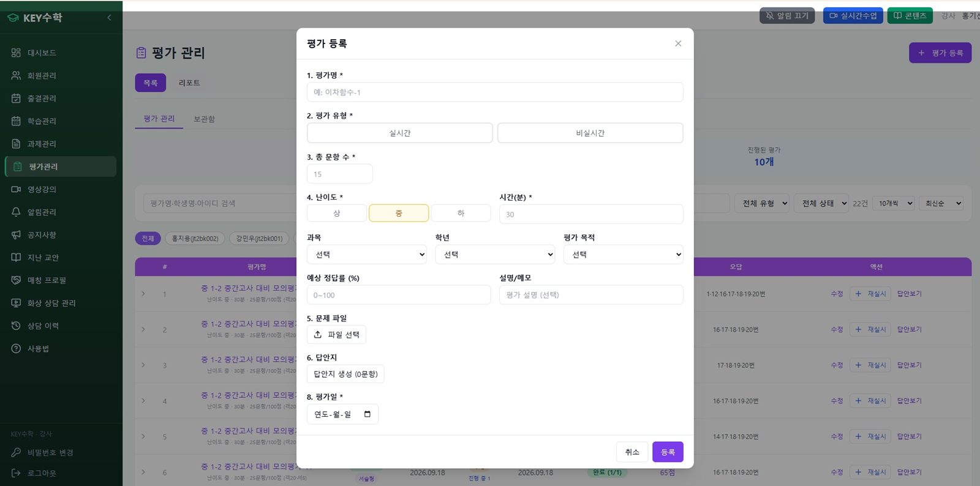The height and width of the screenshot is (486, 980).
Task: Open the 평가일 date picker field
Action: 342,414
